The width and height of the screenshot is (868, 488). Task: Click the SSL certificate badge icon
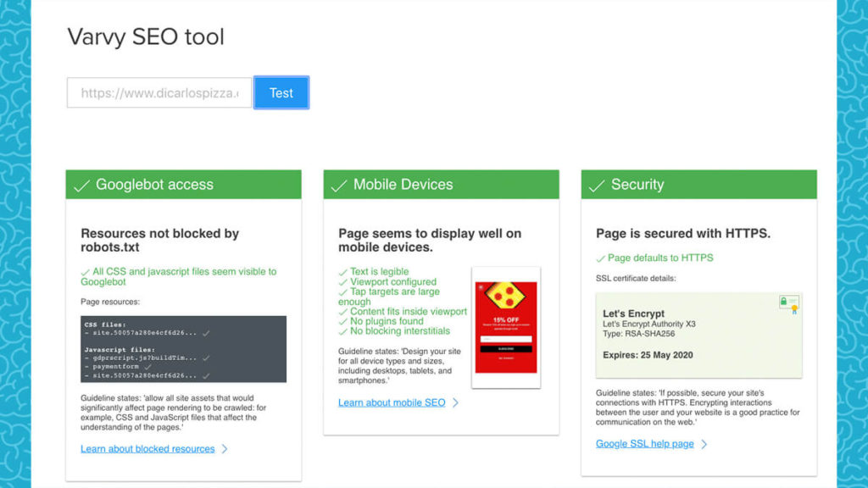tap(789, 304)
